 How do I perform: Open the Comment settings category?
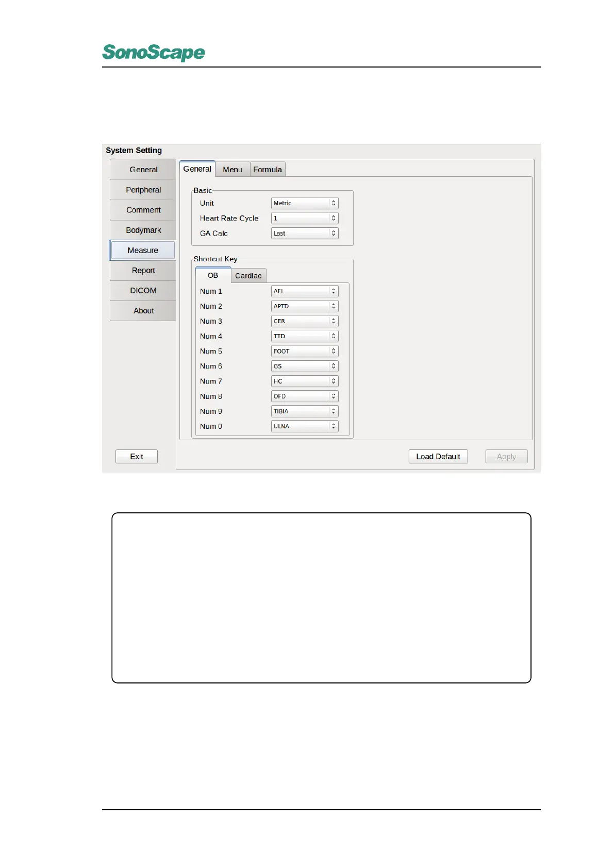[x=143, y=210]
